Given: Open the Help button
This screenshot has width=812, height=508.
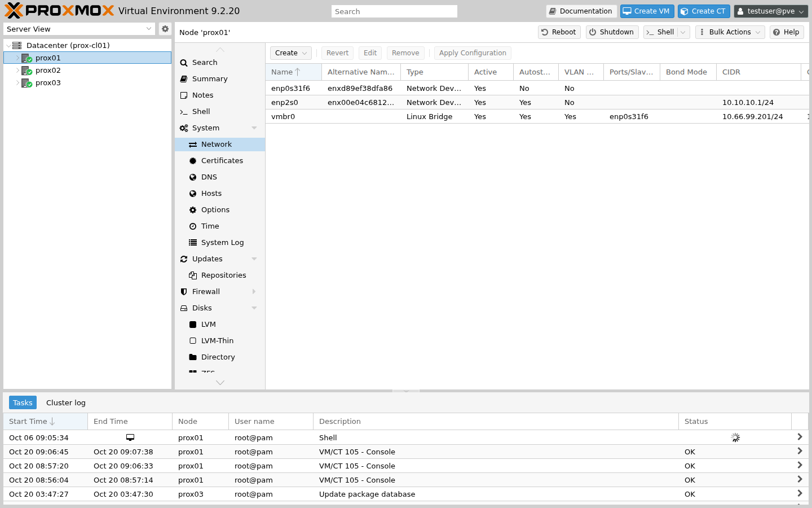Looking at the screenshot, I should (786, 32).
